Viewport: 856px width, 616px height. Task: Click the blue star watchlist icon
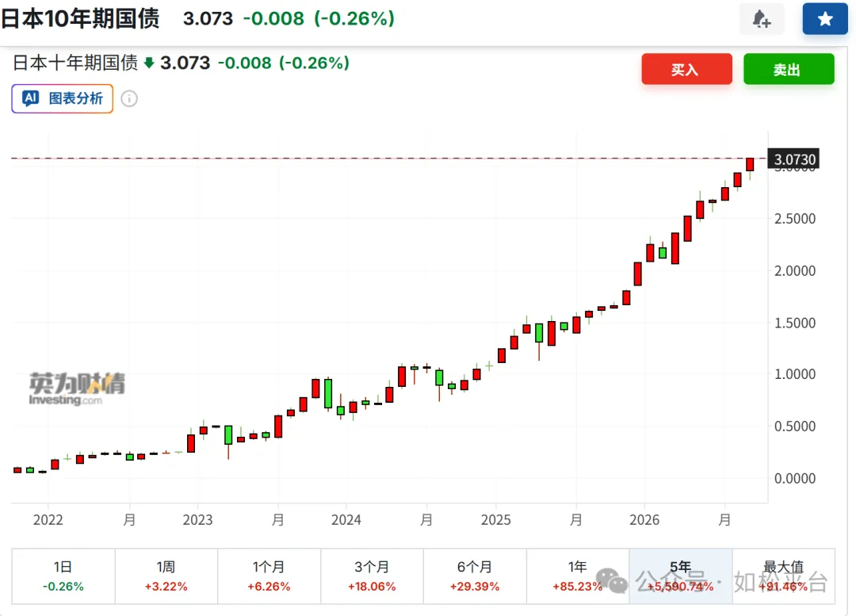click(x=825, y=19)
